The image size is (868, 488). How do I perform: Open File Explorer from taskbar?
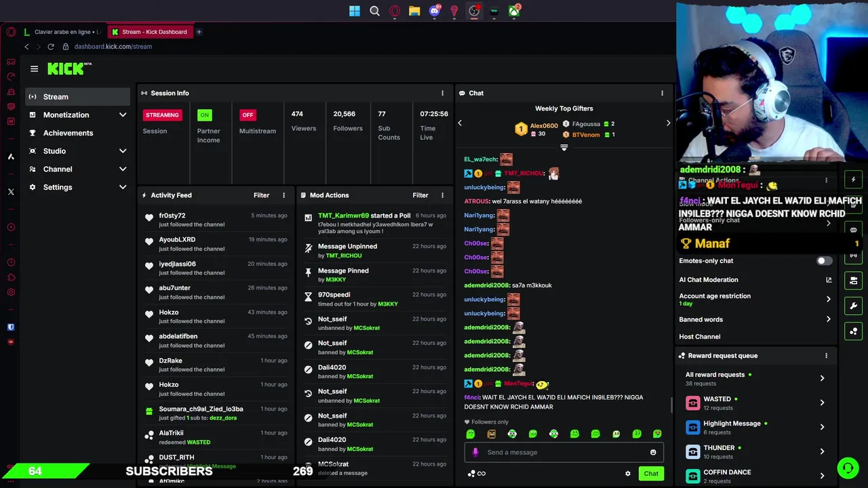click(414, 11)
